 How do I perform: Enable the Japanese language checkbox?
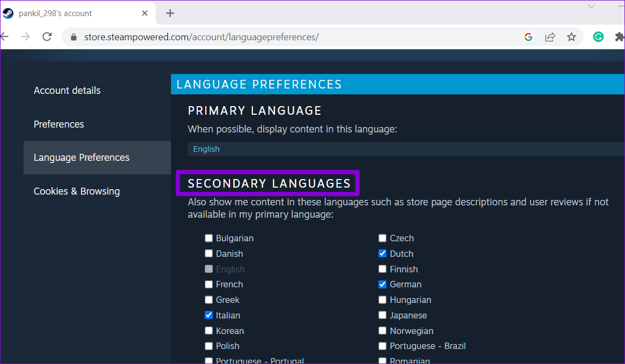point(382,315)
